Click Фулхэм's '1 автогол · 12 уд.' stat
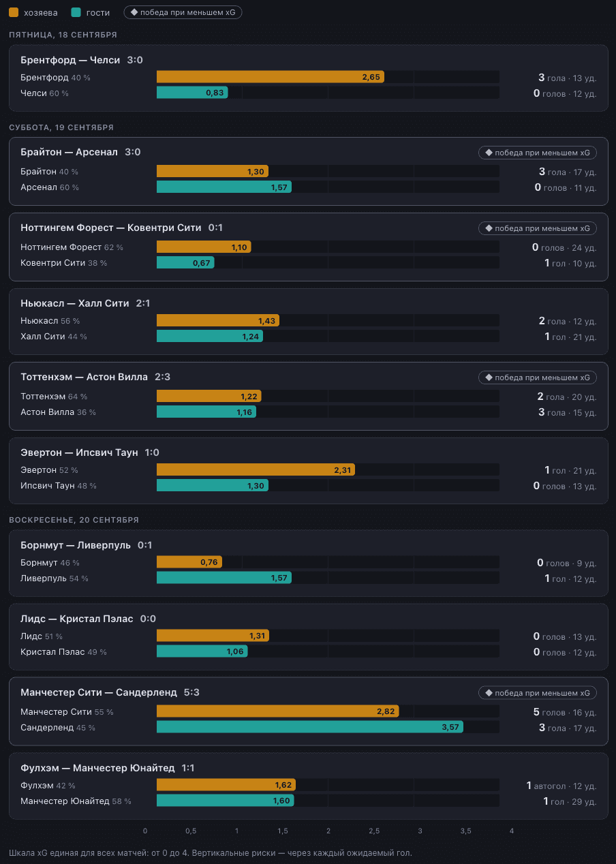The image size is (616, 864). (x=561, y=786)
